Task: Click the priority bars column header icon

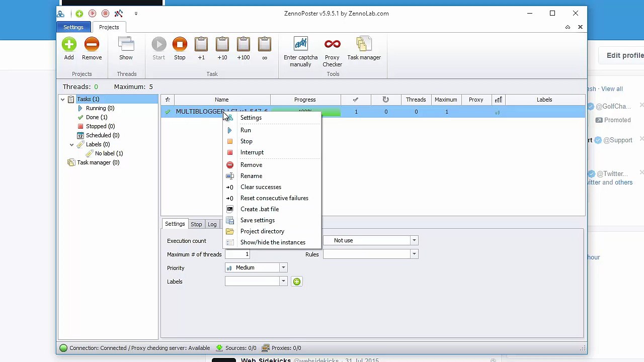Action: pyautogui.click(x=498, y=100)
